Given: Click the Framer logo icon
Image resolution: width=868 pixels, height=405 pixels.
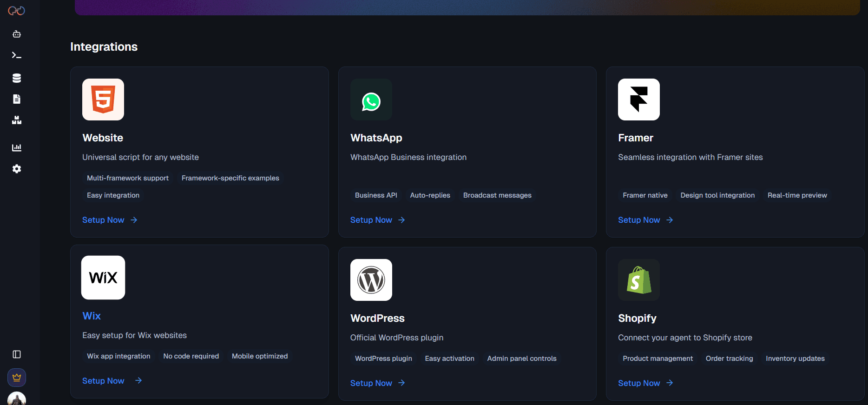Looking at the screenshot, I should pos(639,100).
